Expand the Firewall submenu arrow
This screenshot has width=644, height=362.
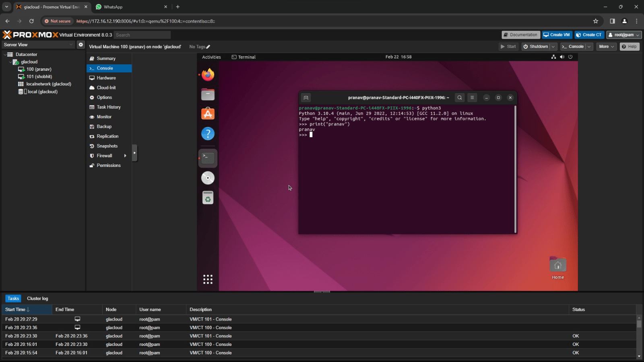[125, 156]
